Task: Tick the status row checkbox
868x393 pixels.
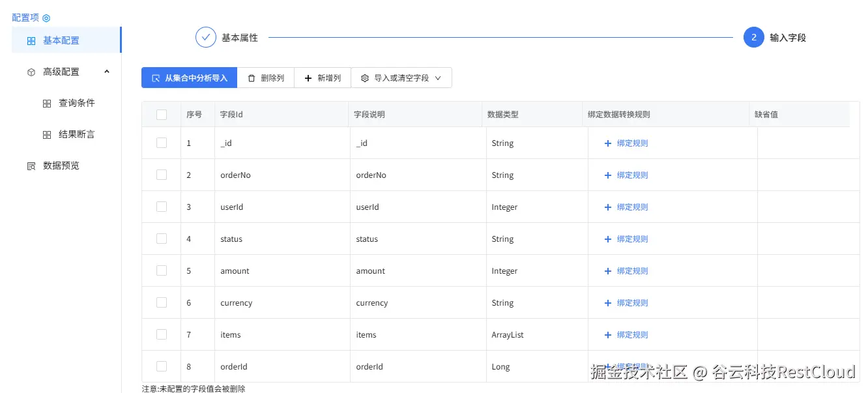Action: pyautogui.click(x=162, y=239)
